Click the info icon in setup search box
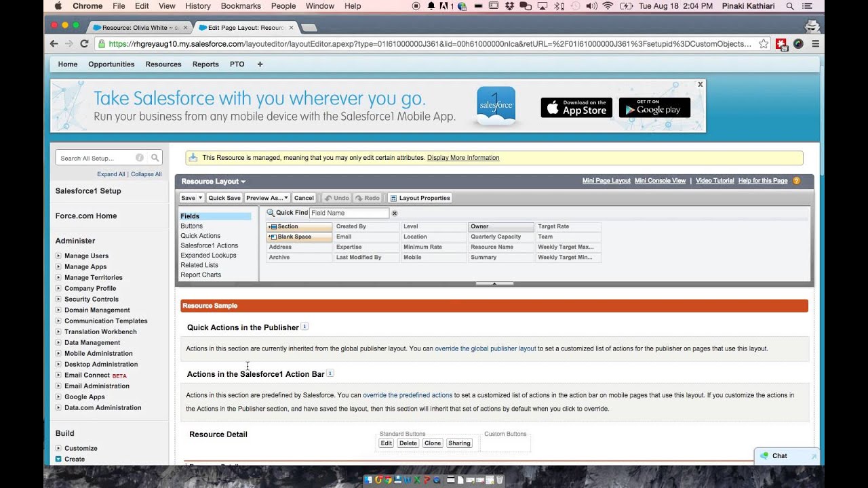This screenshot has height=488, width=868. click(x=140, y=158)
